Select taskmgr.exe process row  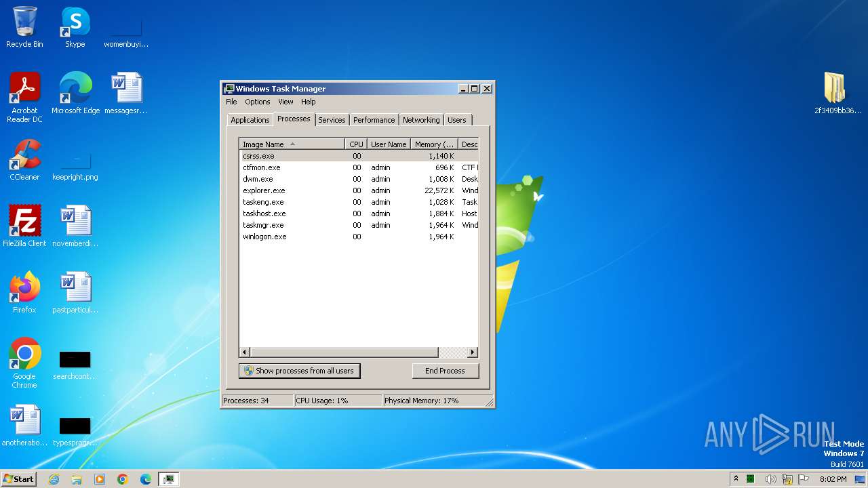tap(359, 225)
